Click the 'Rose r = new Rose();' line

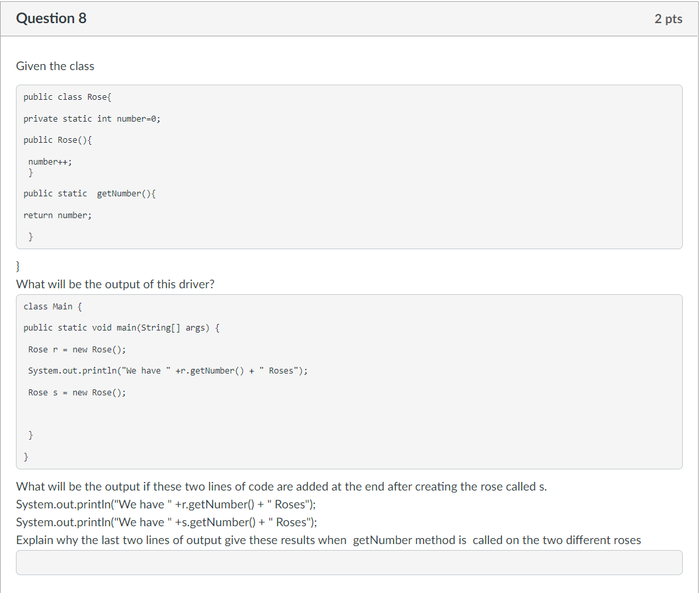tap(77, 349)
